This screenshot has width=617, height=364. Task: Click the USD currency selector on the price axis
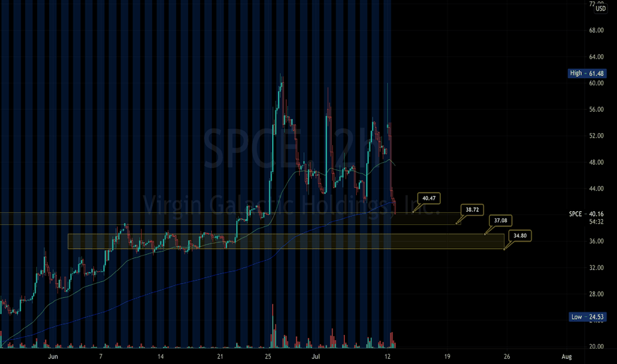(x=600, y=9)
